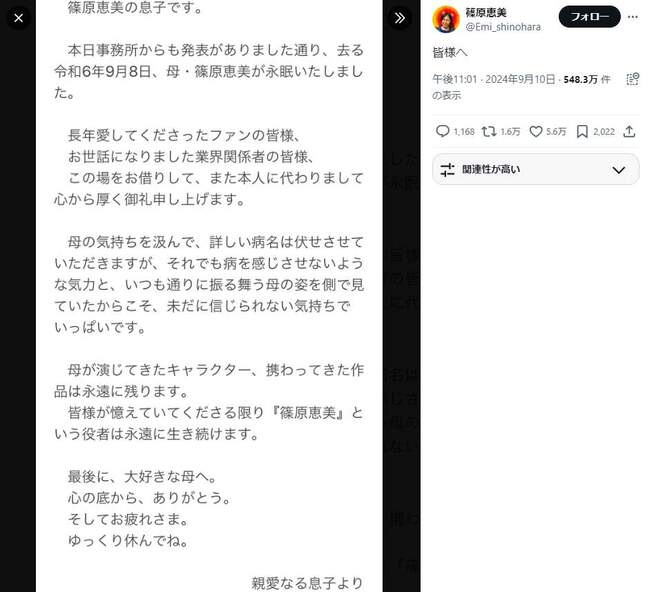The image size is (645, 592).
Task: Open the three-dot more options menu
Action: tap(633, 17)
